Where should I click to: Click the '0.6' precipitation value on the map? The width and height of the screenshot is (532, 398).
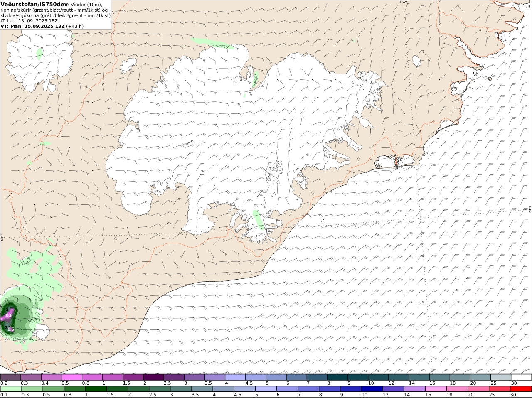(x=10, y=316)
